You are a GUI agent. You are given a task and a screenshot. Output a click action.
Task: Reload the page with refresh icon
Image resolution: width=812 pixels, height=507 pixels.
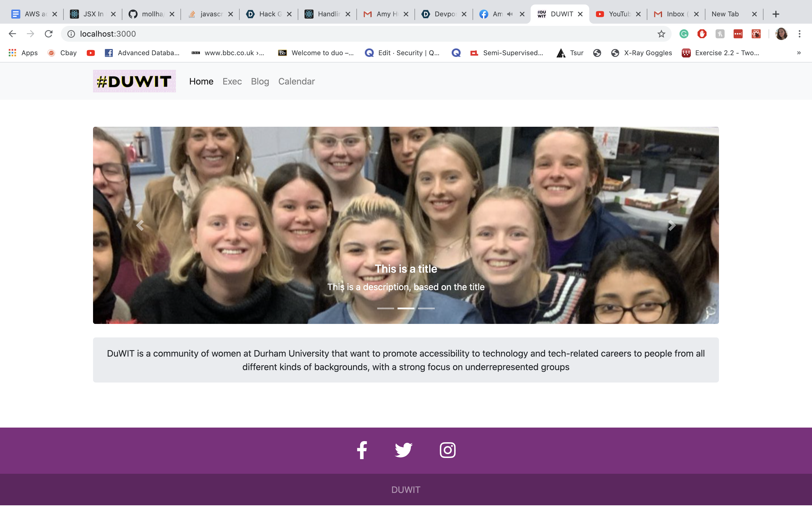tap(49, 34)
